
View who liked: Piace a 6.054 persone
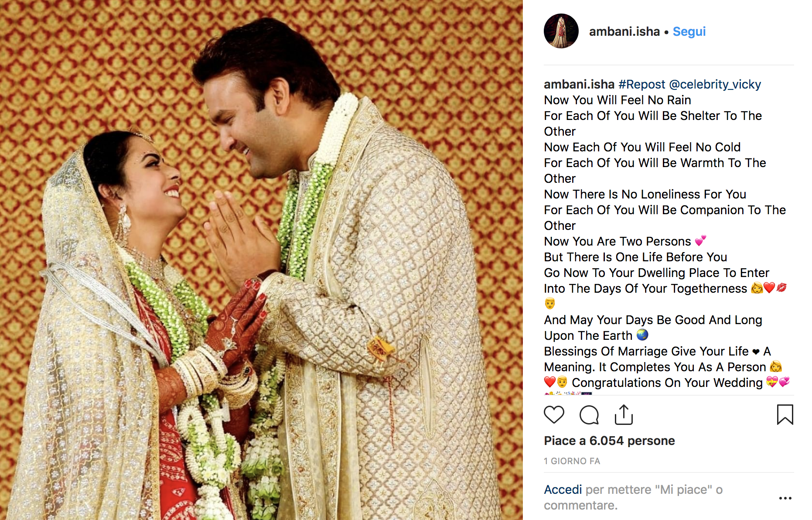609,441
